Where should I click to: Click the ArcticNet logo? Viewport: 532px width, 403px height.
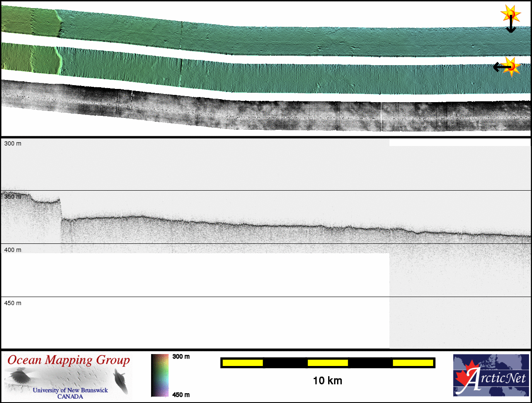[x=491, y=375]
